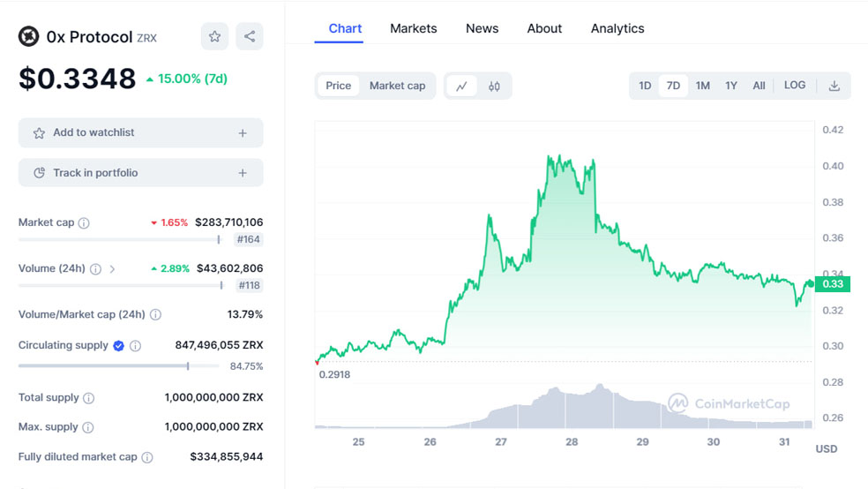Click the pie chart icon in Track in portfolio
This screenshot has height=489, width=868.
click(39, 173)
